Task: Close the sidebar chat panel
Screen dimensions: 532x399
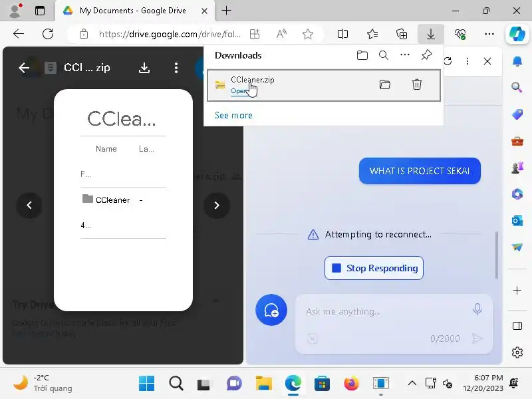Action: coord(487,61)
